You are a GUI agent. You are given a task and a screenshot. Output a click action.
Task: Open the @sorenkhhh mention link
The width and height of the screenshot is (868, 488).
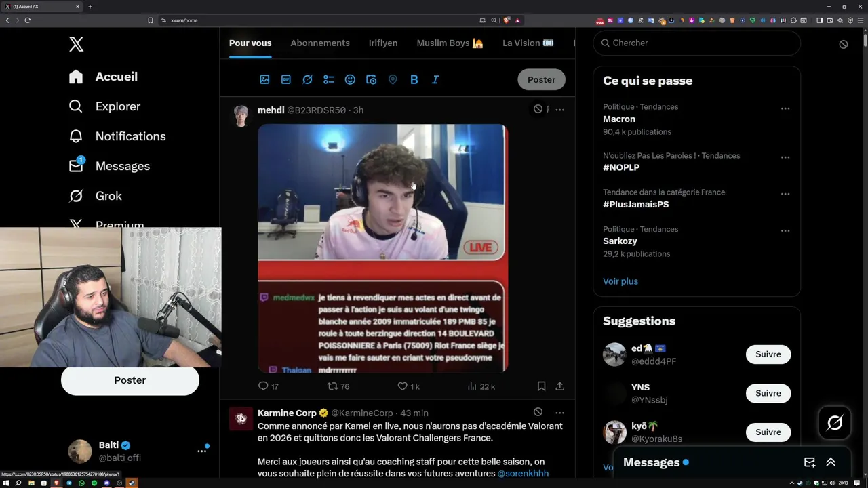[523, 473]
